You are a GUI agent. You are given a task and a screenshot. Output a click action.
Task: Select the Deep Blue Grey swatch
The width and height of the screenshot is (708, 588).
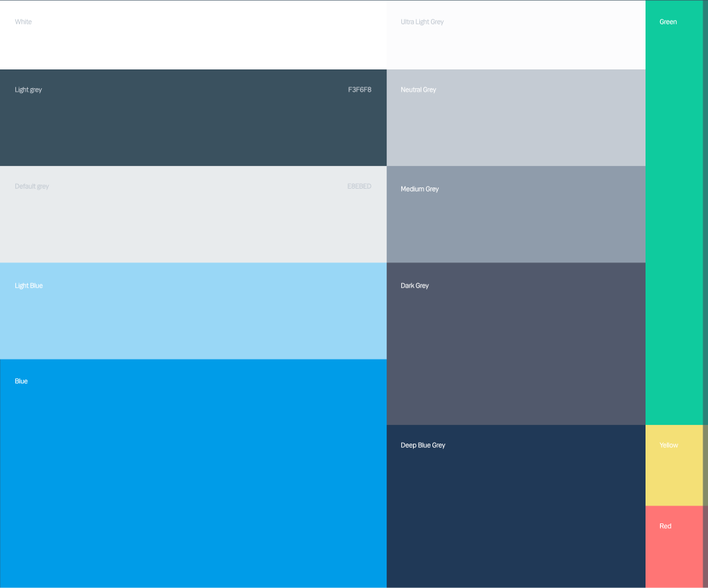click(x=516, y=506)
